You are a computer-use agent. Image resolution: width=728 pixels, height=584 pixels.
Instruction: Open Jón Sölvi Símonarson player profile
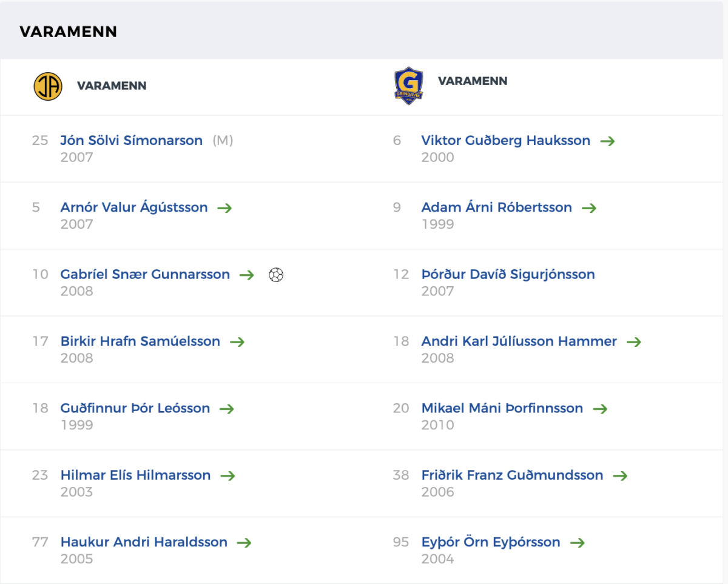coord(131,141)
